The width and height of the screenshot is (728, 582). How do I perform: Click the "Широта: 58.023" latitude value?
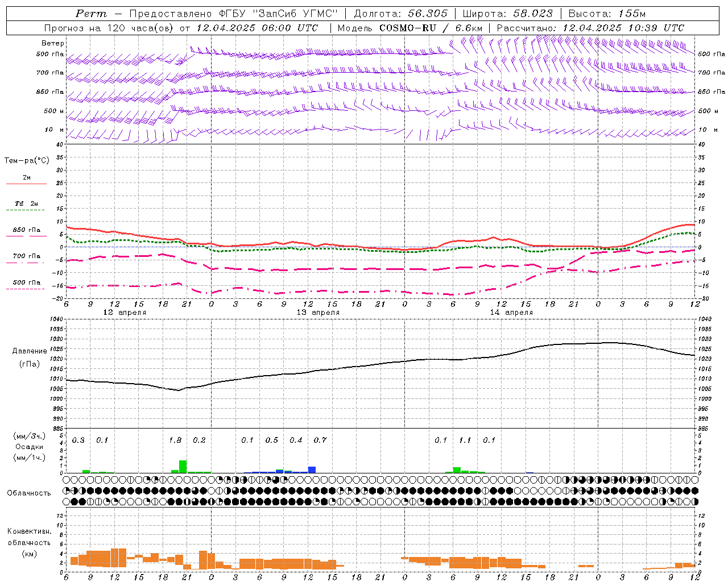click(x=508, y=14)
